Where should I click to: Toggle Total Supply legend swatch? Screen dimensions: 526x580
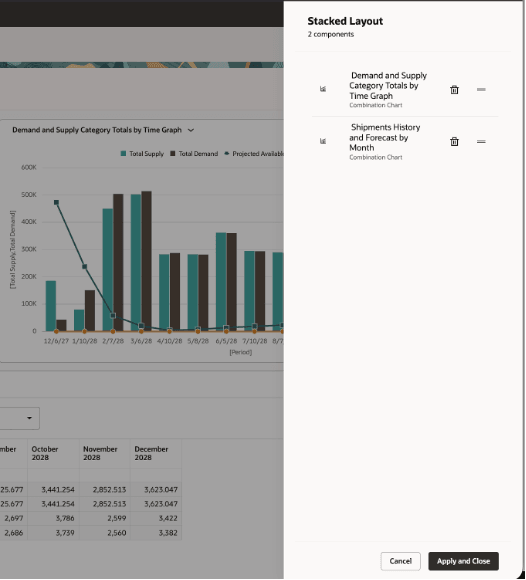point(124,154)
